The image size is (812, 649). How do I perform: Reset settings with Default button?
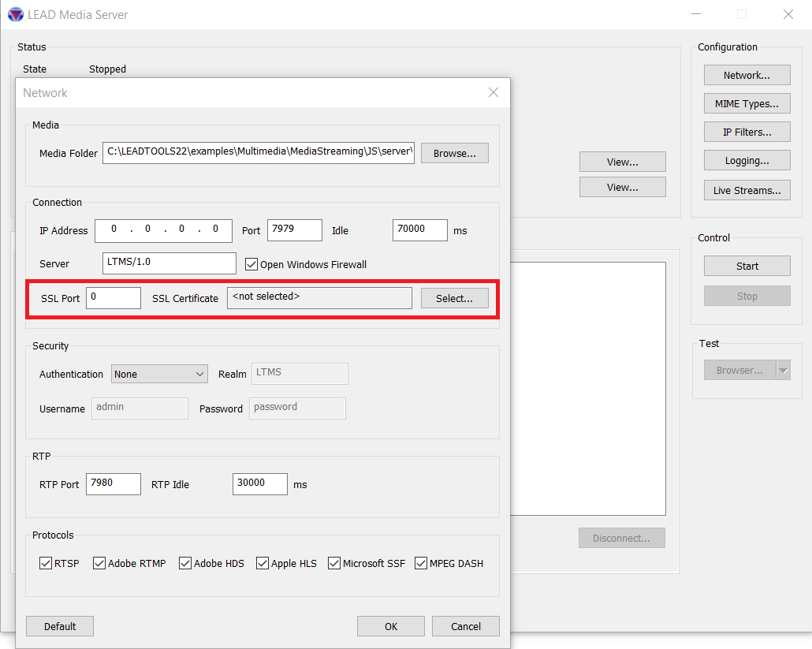click(60, 626)
